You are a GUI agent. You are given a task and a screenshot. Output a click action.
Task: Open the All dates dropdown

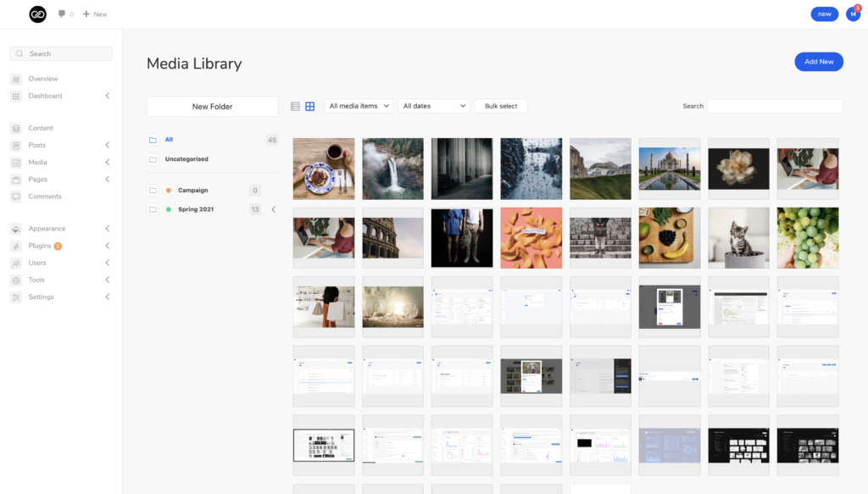435,106
